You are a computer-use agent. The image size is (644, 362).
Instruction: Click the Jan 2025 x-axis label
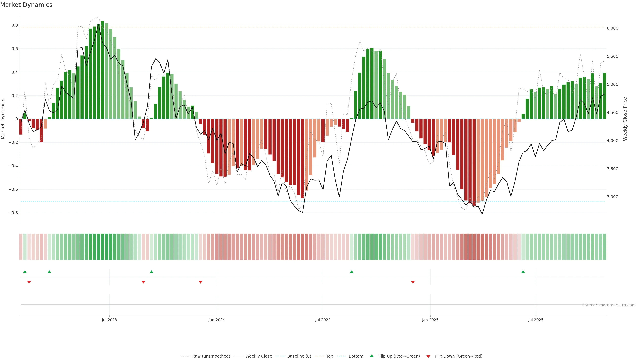pos(430,320)
